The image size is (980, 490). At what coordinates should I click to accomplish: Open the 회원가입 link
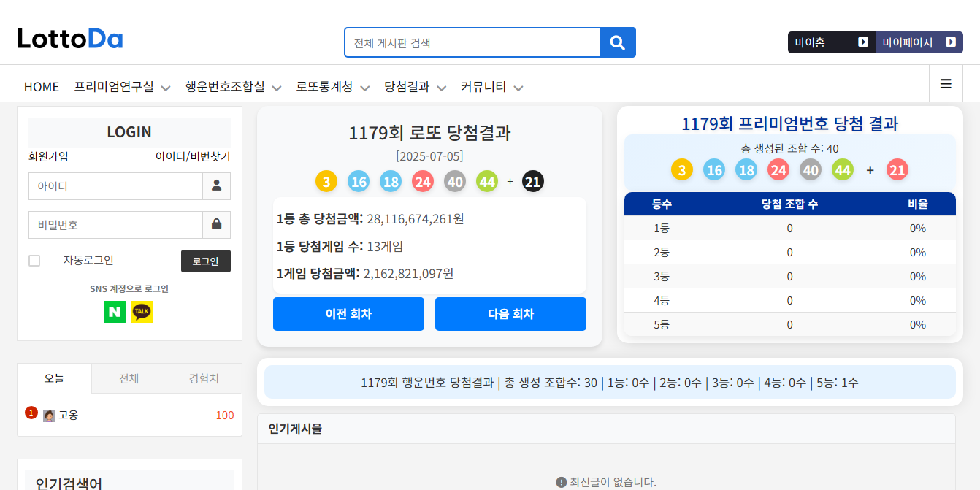pos(48,156)
